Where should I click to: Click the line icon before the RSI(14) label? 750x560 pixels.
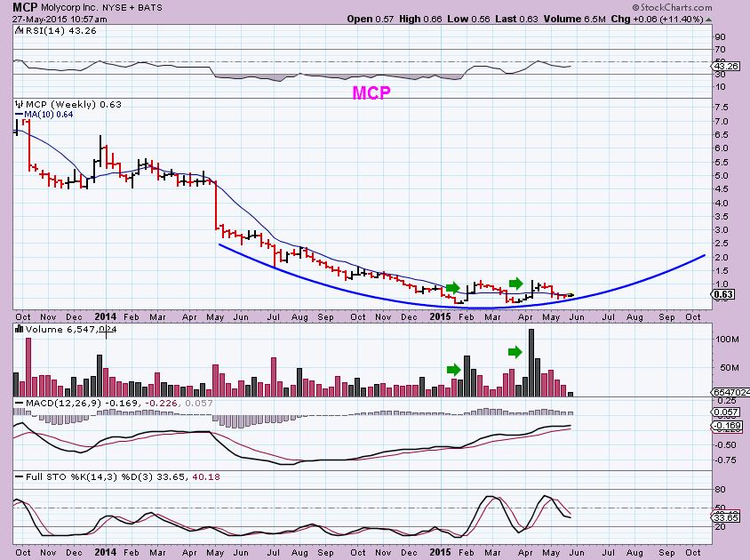(19, 30)
